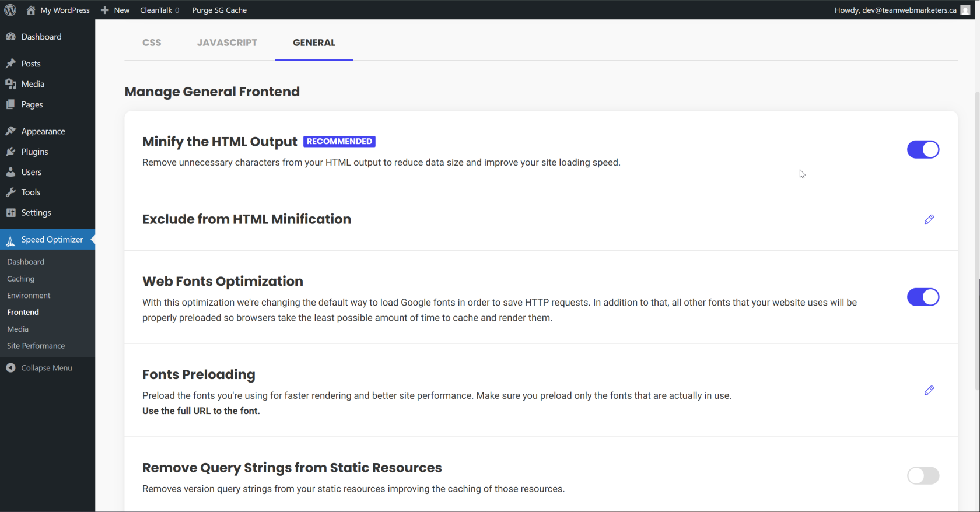The height and width of the screenshot is (512, 980).
Task: Turn off Web Fonts Optimization
Action: click(923, 297)
